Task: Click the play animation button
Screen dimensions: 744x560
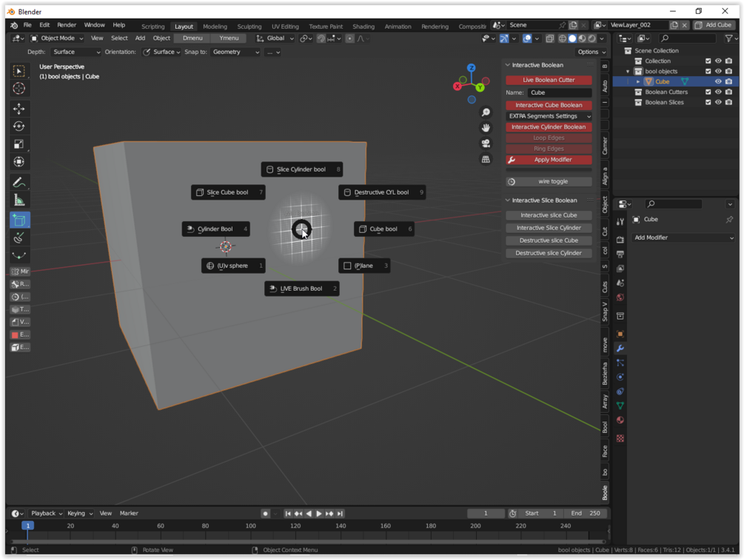Action: [x=319, y=513]
